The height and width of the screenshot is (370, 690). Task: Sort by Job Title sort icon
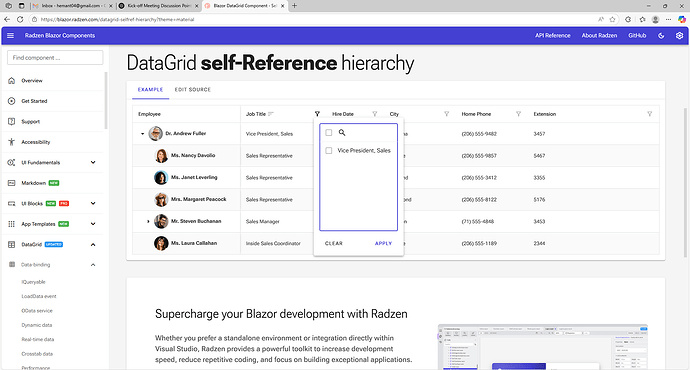click(x=271, y=114)
